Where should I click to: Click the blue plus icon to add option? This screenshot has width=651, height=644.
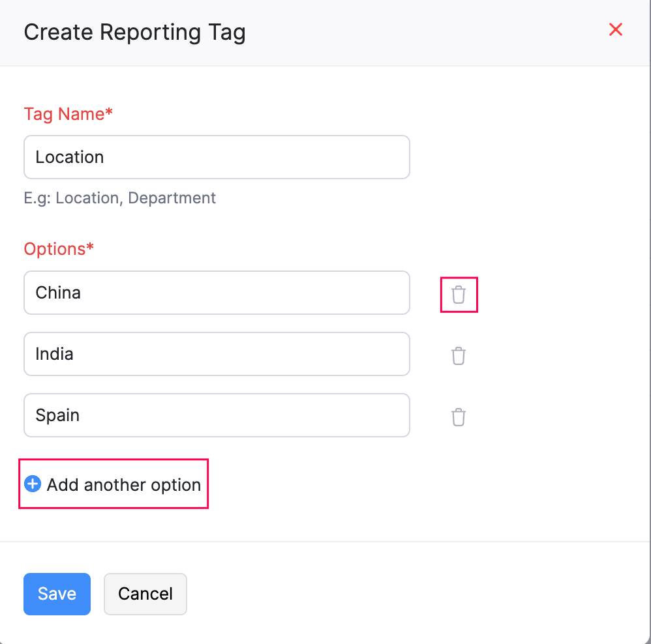pos(33,484)
